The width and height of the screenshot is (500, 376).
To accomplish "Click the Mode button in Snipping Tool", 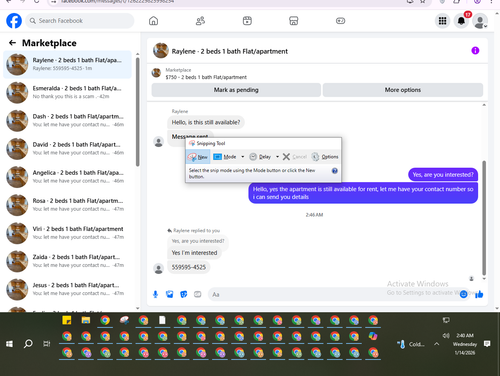I will pyautogui.click(x=225, y=157).
